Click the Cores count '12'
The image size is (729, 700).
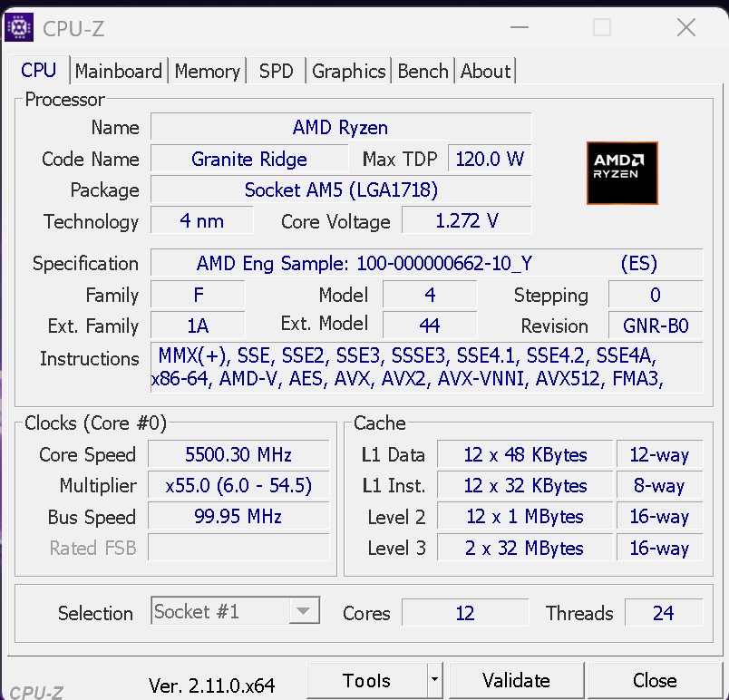[x=465, y=613]
